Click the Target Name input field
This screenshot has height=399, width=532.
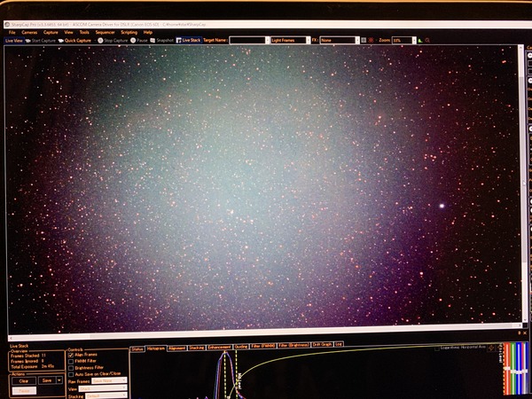point(247,41)
